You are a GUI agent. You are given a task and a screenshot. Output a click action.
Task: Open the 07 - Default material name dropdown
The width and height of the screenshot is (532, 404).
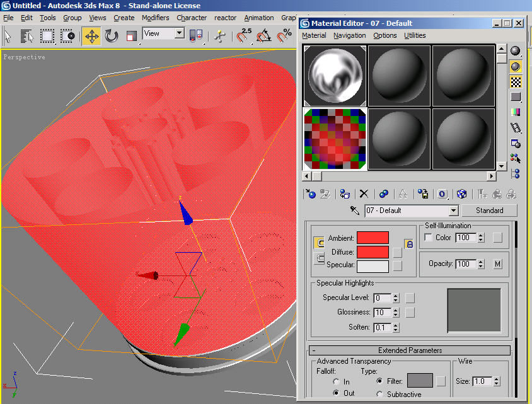pos(453,211)
